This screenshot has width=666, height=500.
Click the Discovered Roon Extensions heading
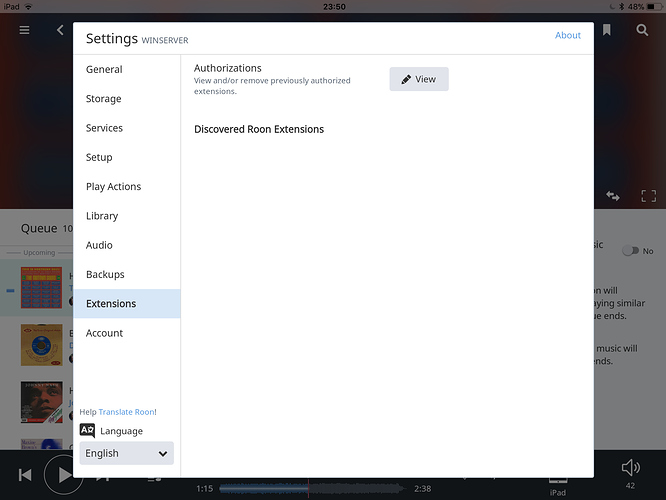coord(259,129)
